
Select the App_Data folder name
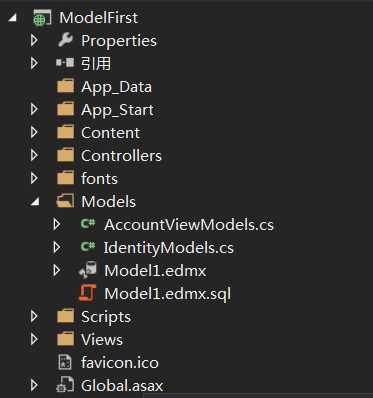click(116, 87)
